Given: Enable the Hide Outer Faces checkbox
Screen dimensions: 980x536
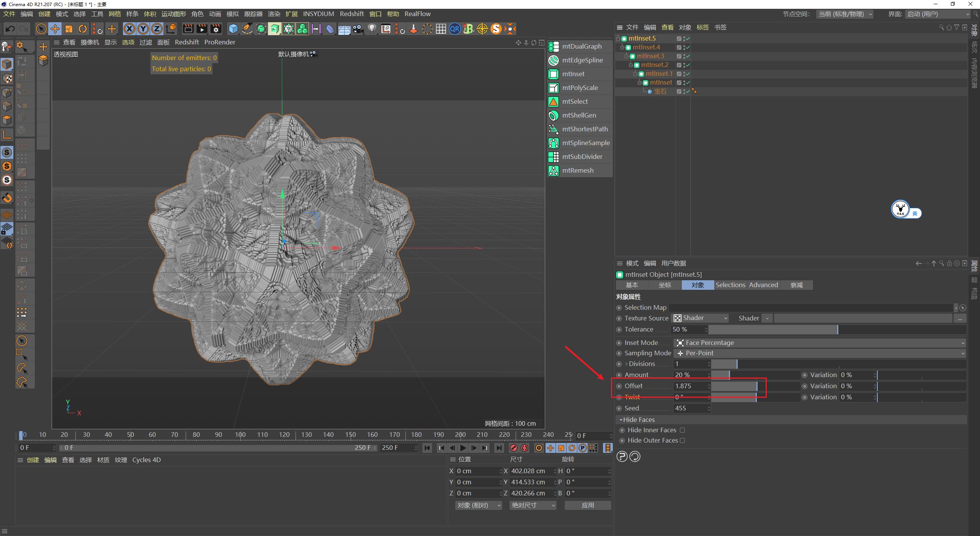Looking at the screenshot, I should pos(683,440).
